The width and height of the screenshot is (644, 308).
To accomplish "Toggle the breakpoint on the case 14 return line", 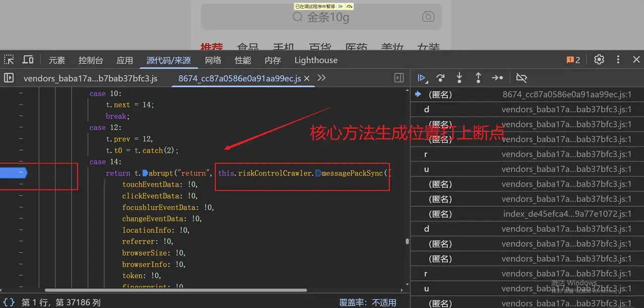I will (x=14, y=173).
